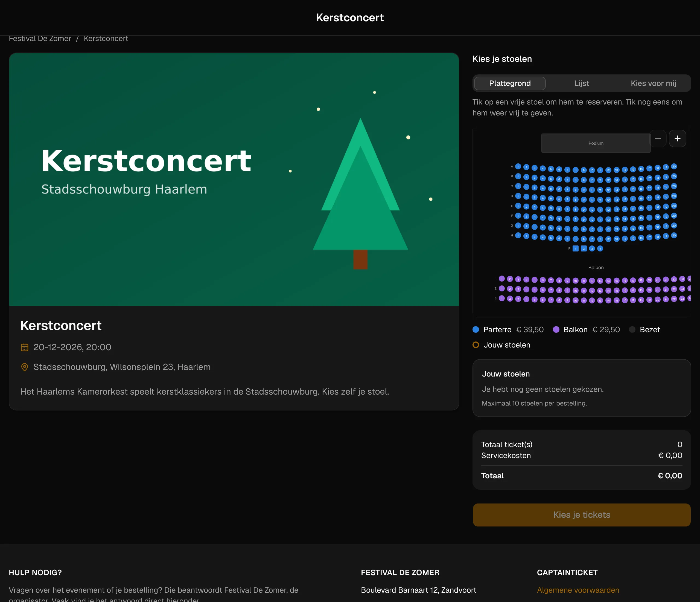
Task: Select Parterre seat 8 in row B
Action: click(575, 180)
